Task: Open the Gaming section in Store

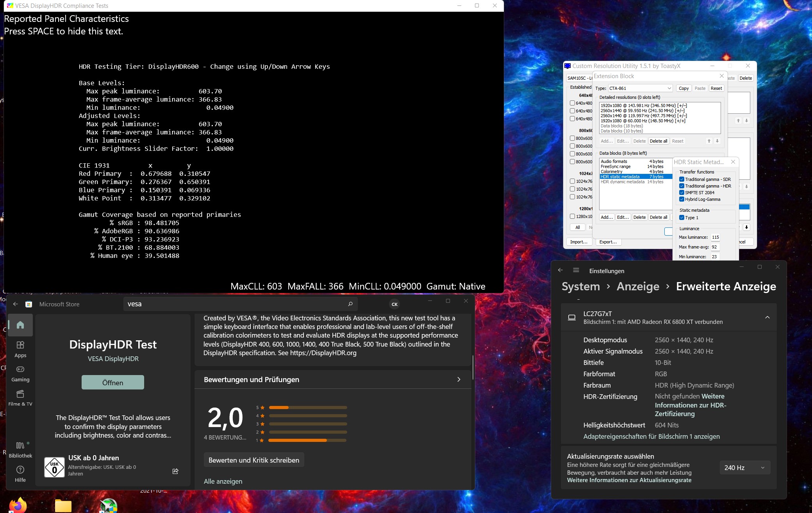Action: click(x=20, y=373)
